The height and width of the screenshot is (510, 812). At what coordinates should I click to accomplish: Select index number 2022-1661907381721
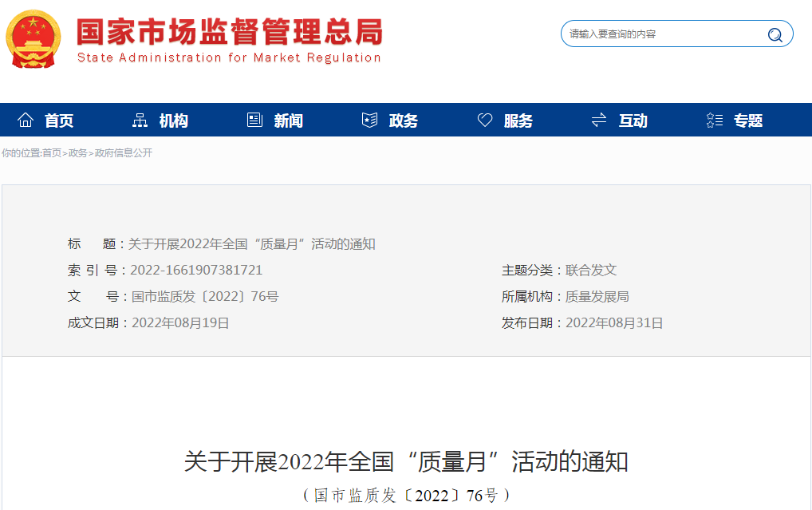point(196,270)
